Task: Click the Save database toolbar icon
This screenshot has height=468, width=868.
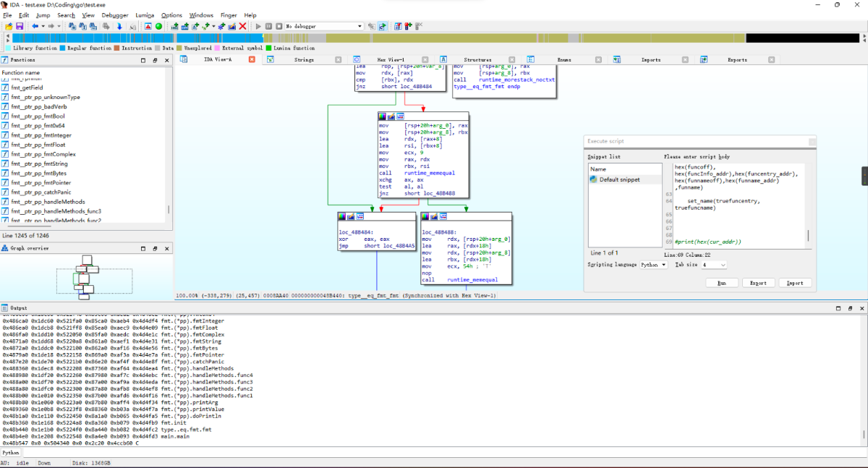Action: pos(20,26)
